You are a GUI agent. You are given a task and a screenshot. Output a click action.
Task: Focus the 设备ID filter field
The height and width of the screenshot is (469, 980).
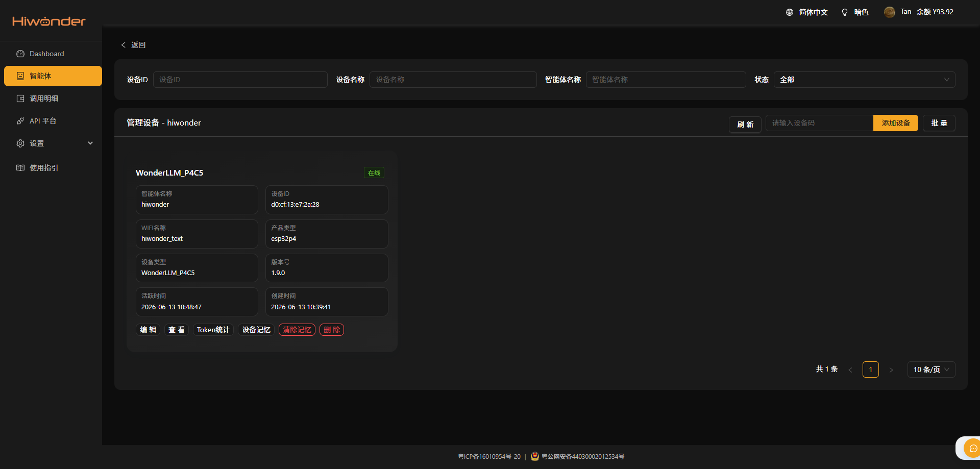240,80
